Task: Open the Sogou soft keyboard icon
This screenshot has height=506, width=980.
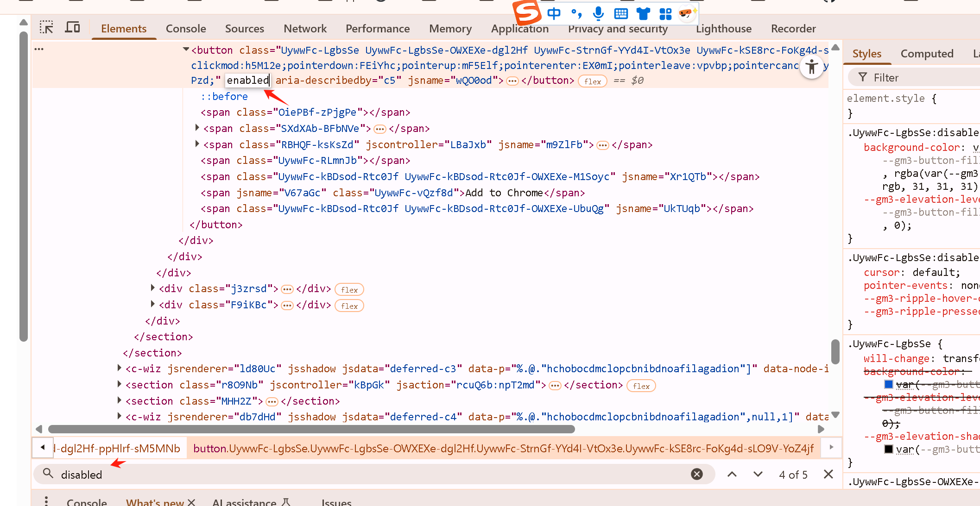Action: (x=621, y=13)
